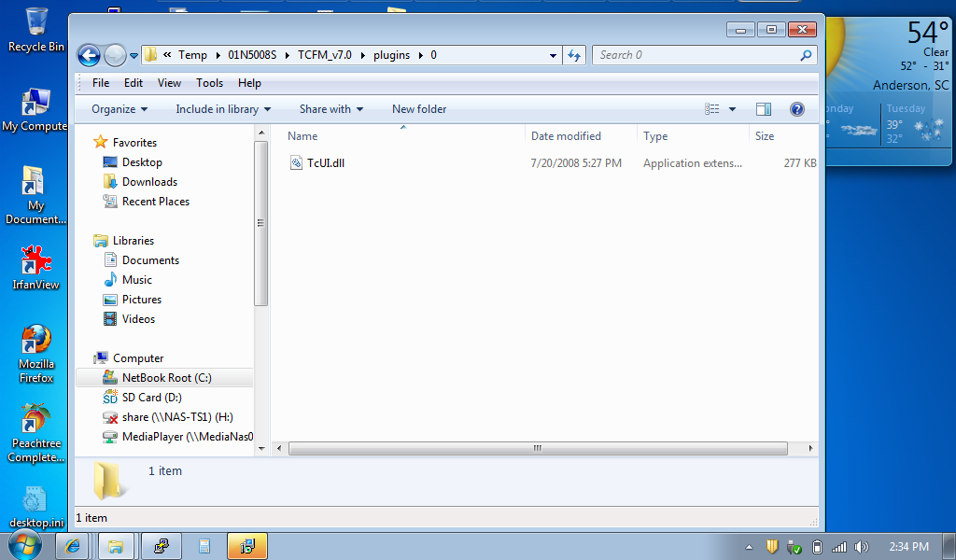Click file list horizontal scroll-right arrow
This screenshot has height=560, width=956.
pyautogui.click(x=810, y=449)
